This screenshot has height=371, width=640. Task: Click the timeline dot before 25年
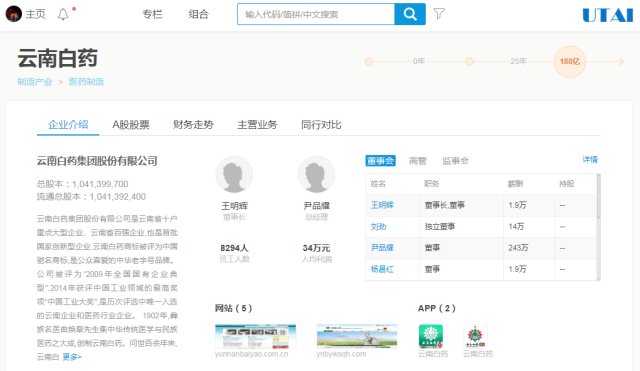click(470, 62)
